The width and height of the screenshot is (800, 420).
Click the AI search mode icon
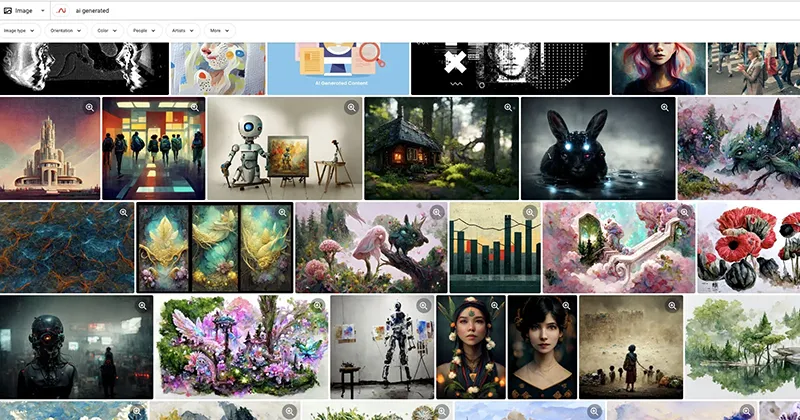[61, 10]
